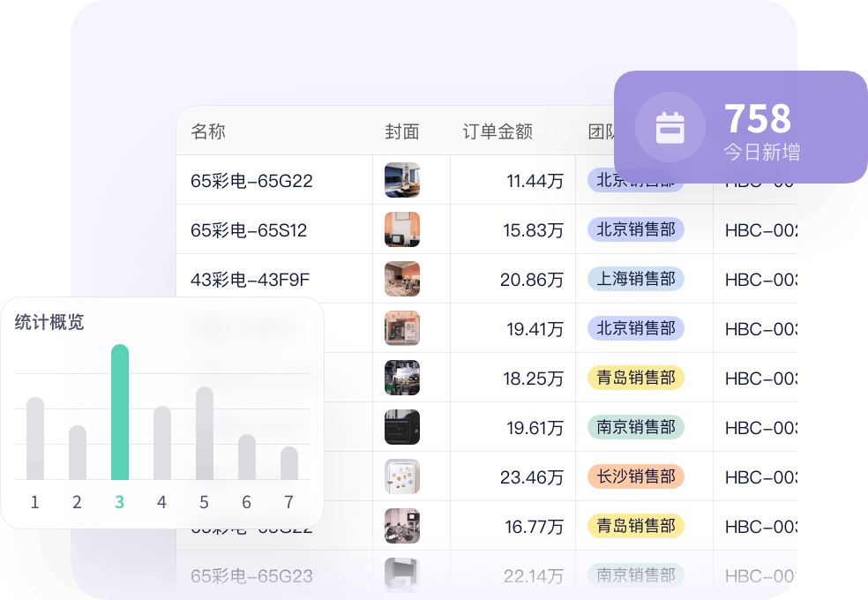868x600 pixels.
Task: Click the 20.86万 order amount cell
Action: click(x=532, y=280)
